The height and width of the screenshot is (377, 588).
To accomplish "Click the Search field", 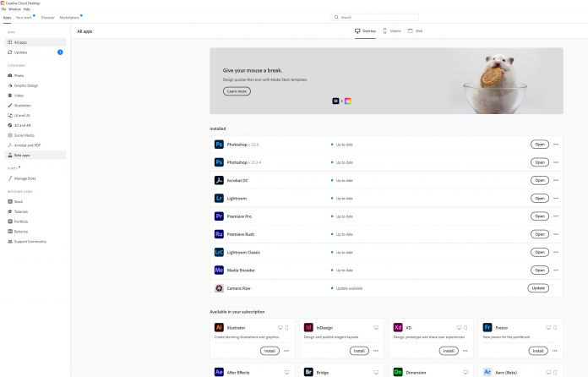I will pyautogui.click(x=375, y=17).
